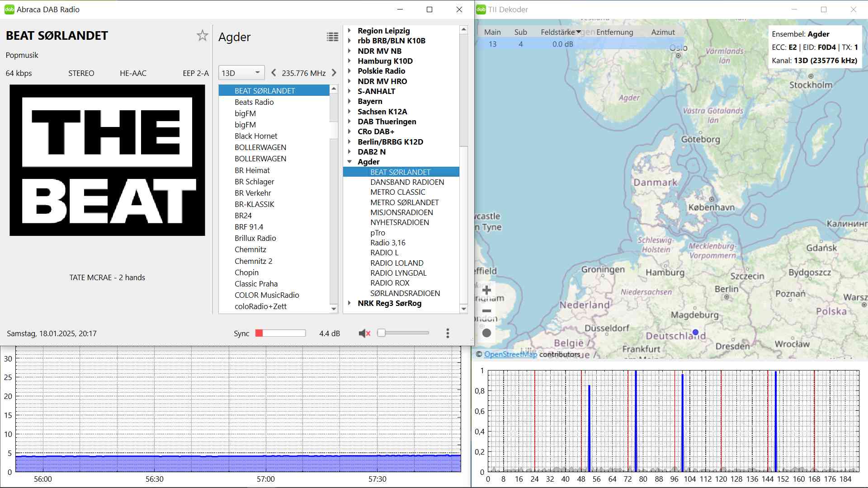
Task: Click the Entfernung column header
Action: (614, 32)
